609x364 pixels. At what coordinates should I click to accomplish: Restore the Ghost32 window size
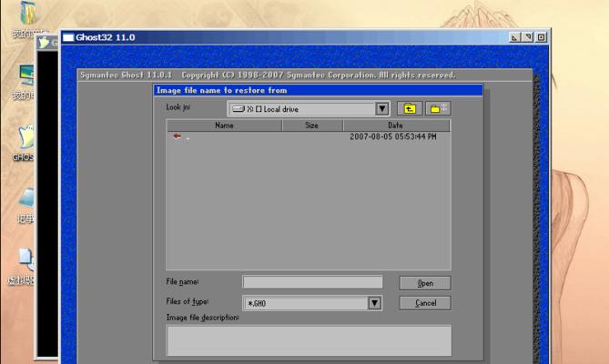pos(528,37)
